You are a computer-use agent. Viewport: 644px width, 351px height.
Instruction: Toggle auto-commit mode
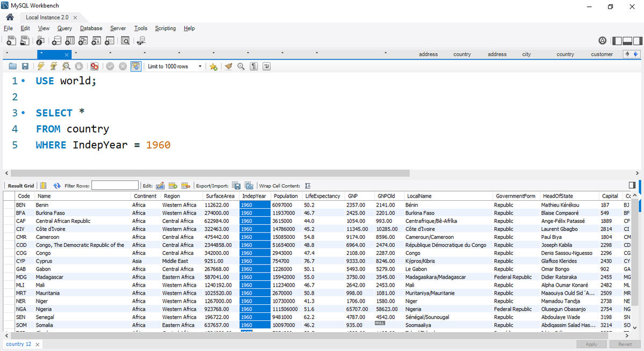135,66
